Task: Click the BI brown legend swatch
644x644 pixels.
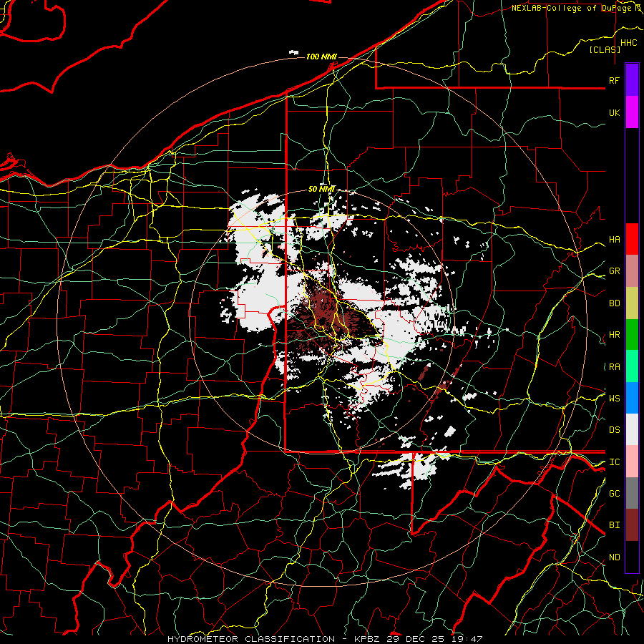Action: (632, 525)
